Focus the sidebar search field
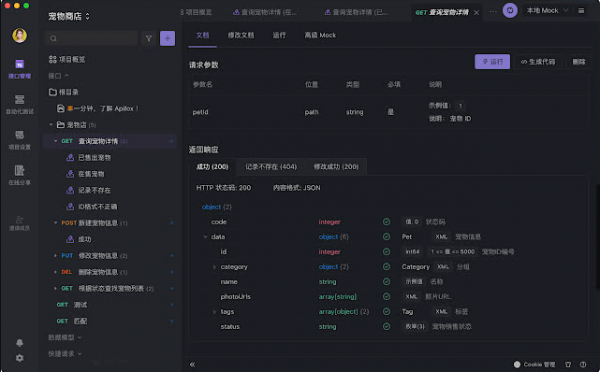This screenshot has height=372, width=600. coord(91,38)
